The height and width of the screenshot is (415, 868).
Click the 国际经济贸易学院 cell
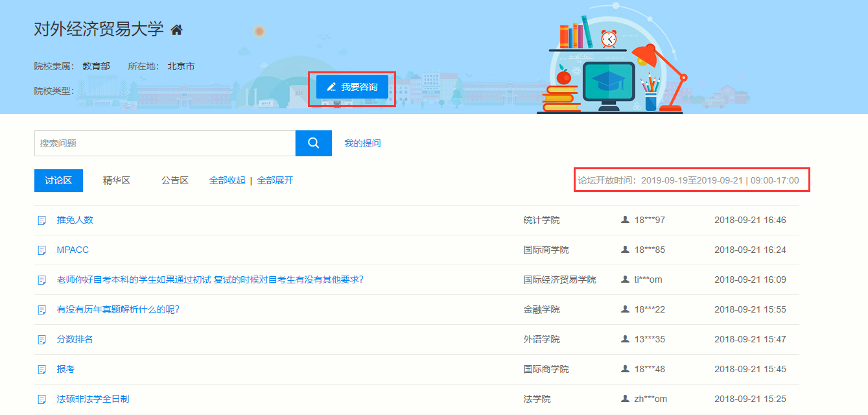point(559,279)
